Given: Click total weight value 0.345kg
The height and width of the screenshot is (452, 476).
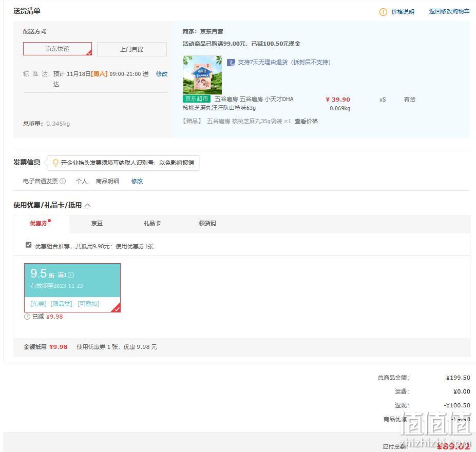Looking at the screenshot, I should click(x=58, y=124).
